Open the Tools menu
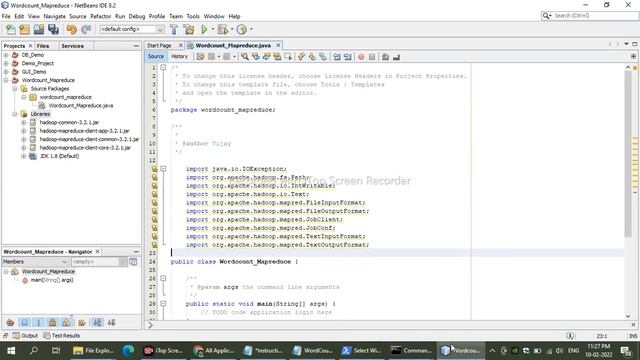Screen dimensions: 640x360 click(x=193, y=16)
